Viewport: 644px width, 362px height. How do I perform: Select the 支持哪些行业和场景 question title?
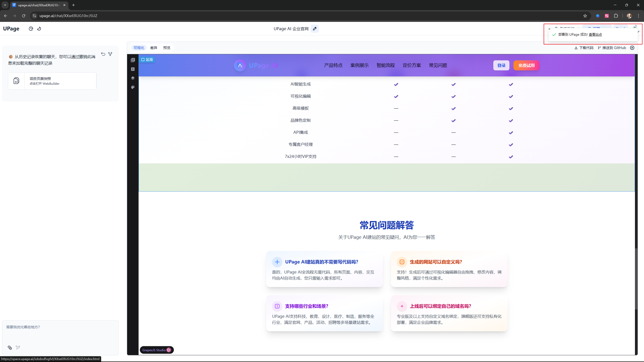[x=307, y=306]
